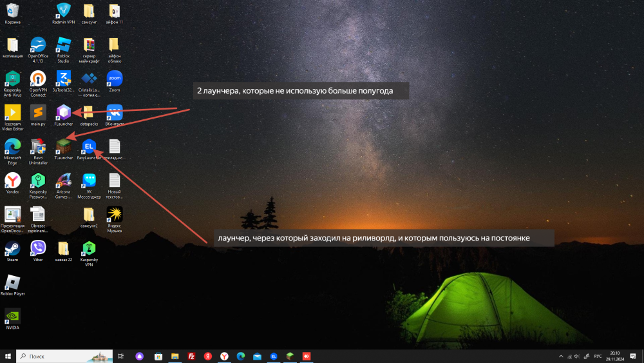Launch Kaspersky Password Manager shortcut

38,186
